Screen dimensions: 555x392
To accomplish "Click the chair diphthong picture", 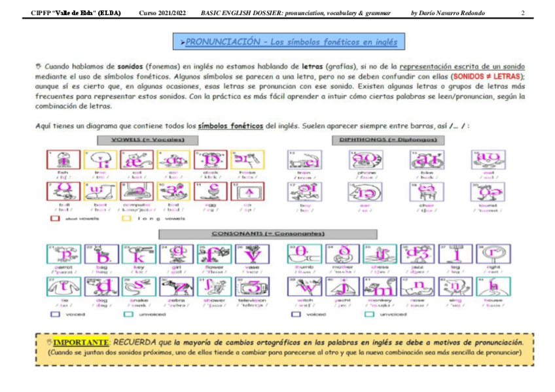I will point(427,192).
